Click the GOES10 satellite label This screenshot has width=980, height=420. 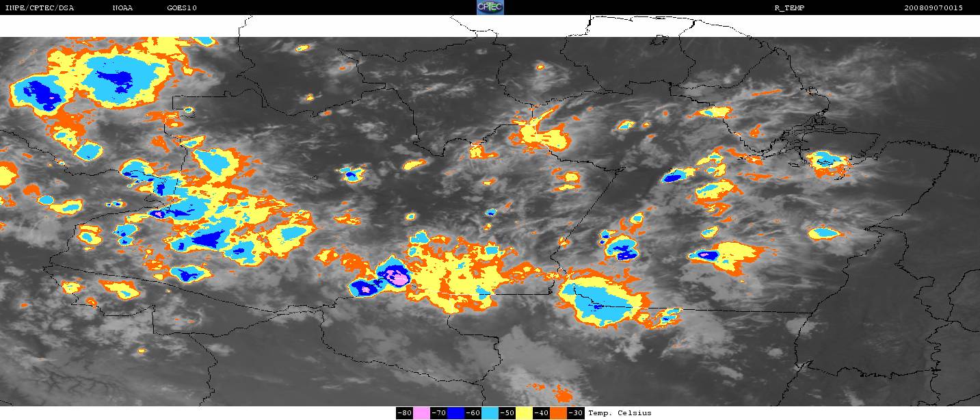point(181,8)
